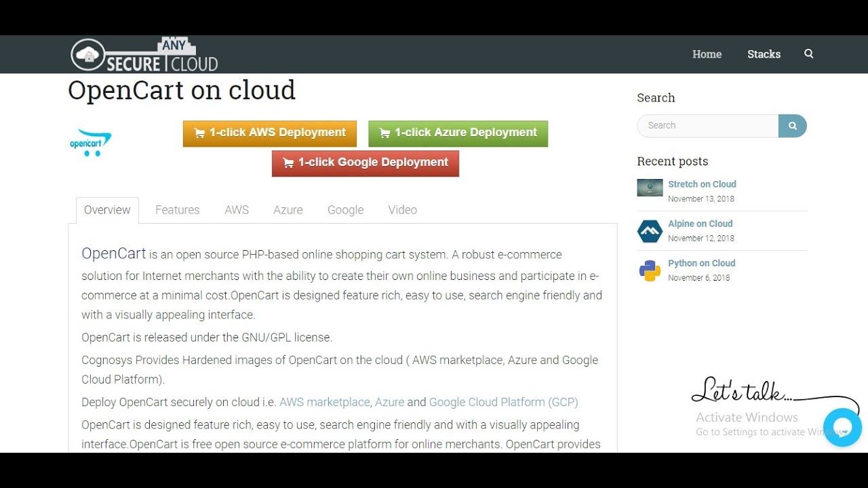The width and height of the screenshot is (868, 488).
Task: Focus the sidebar Search input field
Action: pyautogui.click(x=708, y=125)
